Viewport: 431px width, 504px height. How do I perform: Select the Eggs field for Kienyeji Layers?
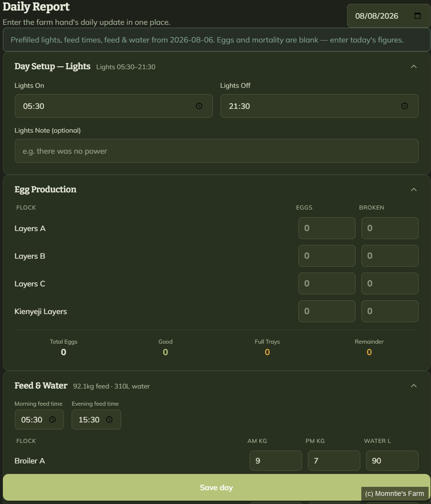pyautogui.click(x=327, y=311)
